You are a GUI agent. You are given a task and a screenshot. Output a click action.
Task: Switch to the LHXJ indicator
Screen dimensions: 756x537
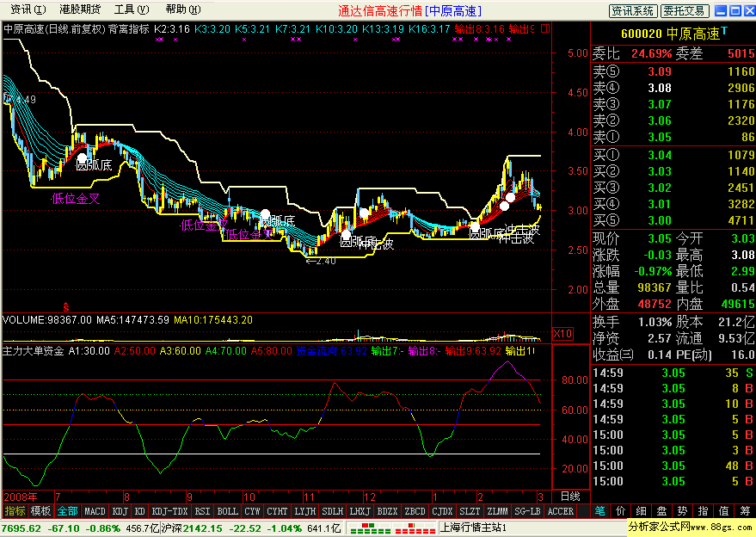pos(360,511)
